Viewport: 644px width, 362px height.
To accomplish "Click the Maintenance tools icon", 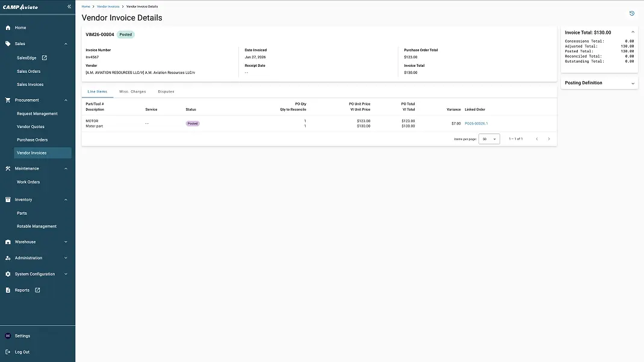I will click(8, 169).
